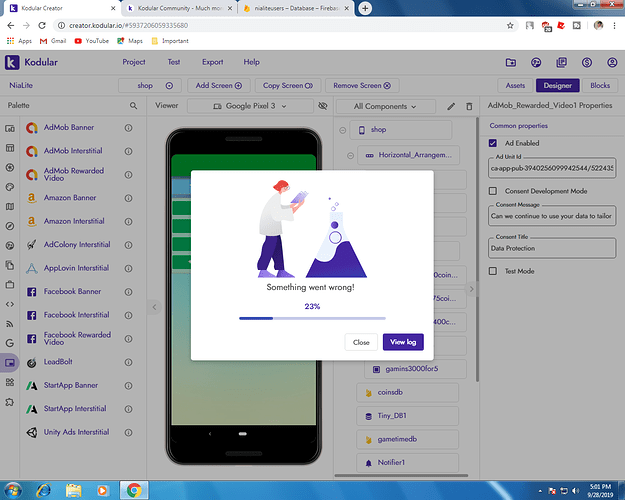Image resolution: width=625 pixels, height=500 pixels.
Task: Collapse Horizontal_Arrangement tree node
Action: (x=350, y=156)
